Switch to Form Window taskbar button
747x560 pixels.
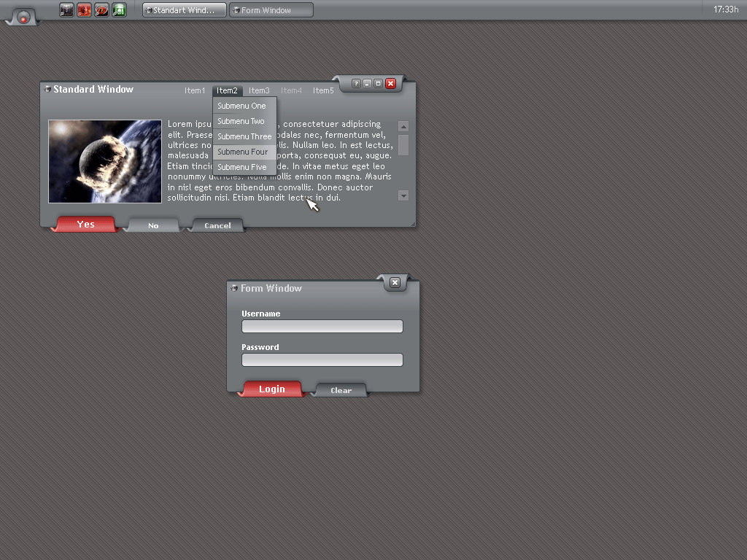tap(271, 10)
